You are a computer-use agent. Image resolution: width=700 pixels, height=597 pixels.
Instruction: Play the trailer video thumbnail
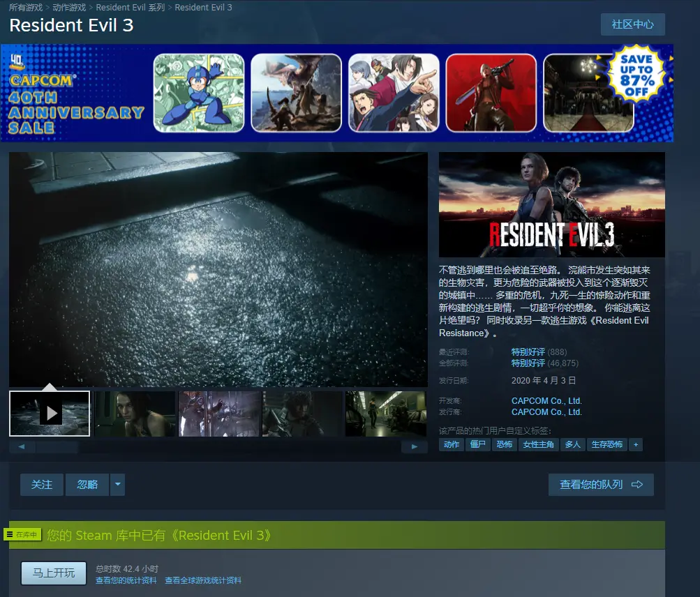[x=50, y=414]
